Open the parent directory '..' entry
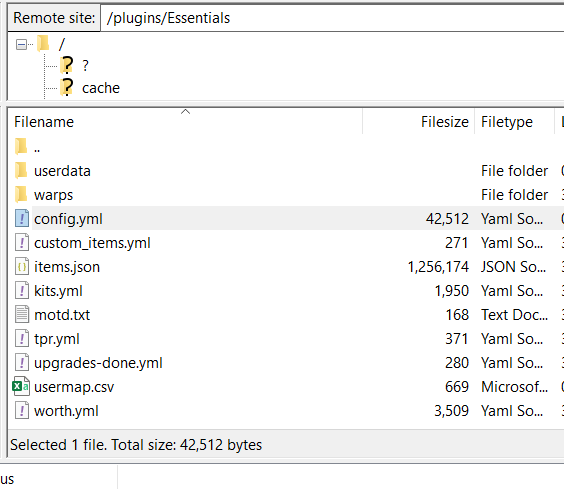The width and height of the screenshot is (564, 489). (37, 147)
